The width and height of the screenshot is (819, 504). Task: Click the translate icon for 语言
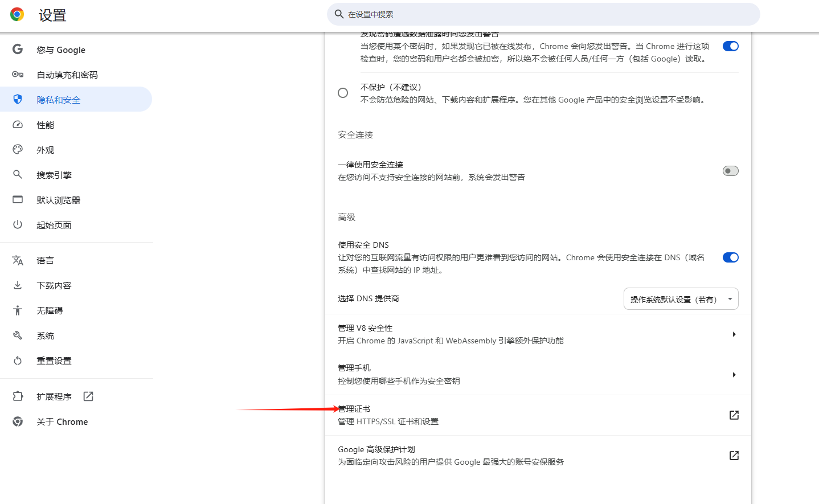click(x=18, y=260)
